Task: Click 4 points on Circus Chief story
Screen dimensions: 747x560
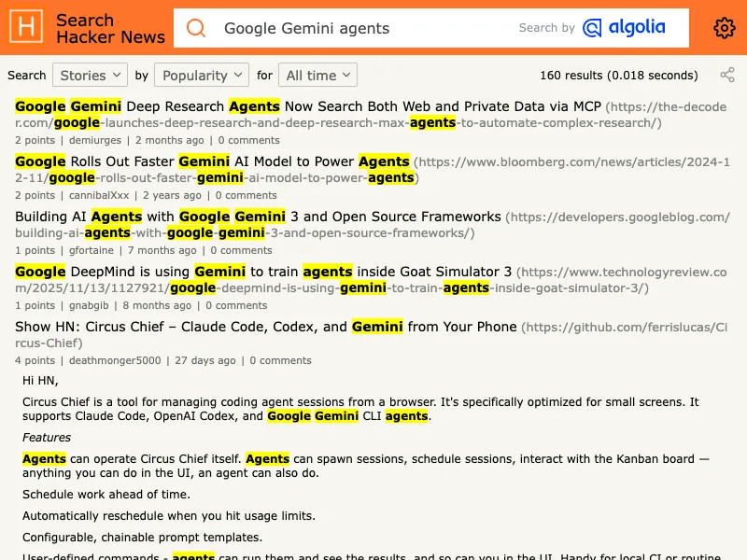Action: [35, 360]
